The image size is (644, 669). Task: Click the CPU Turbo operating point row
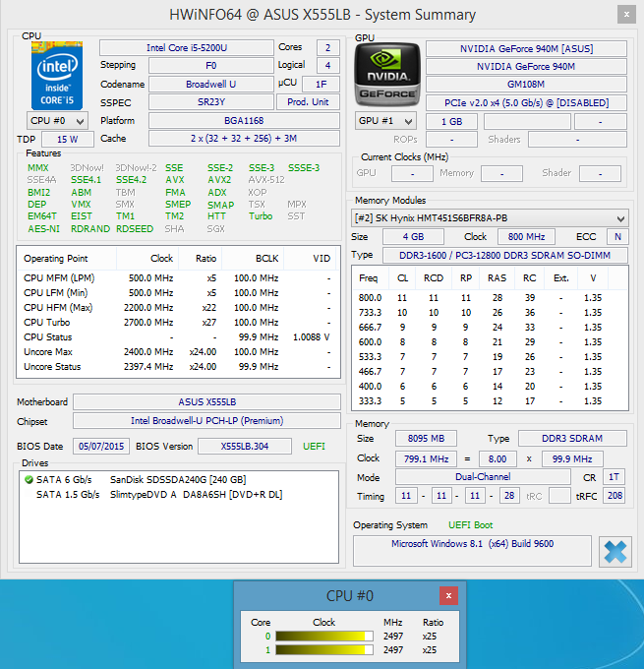[178, 323]
